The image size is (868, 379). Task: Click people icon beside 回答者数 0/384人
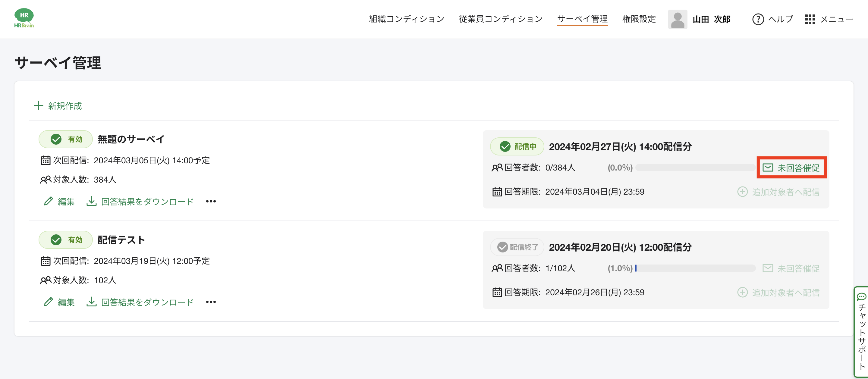pyautogui.click(x=497, y=168)
